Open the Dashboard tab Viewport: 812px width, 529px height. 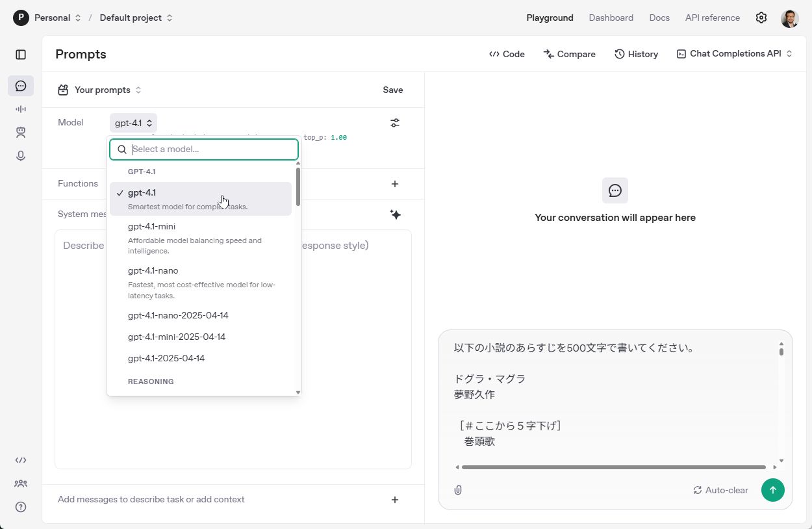coord(611,18)
